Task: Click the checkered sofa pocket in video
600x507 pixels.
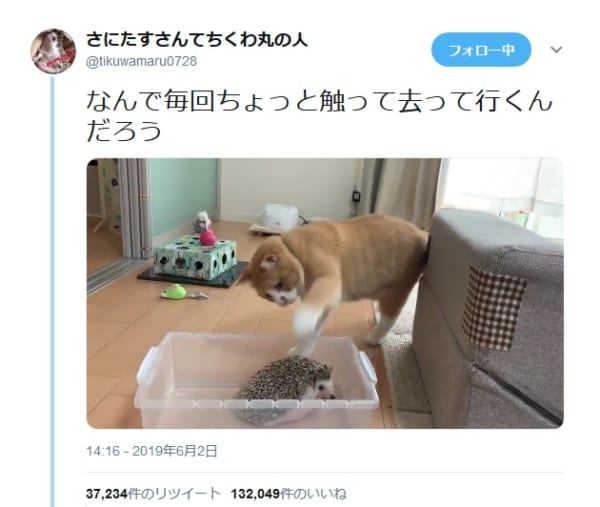Action: click(492, 308)
